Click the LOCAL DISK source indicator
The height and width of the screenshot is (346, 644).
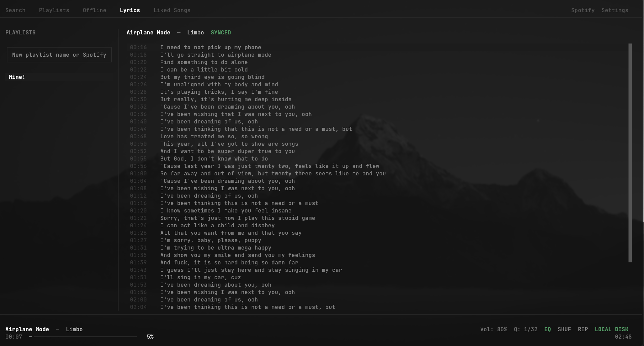tap(611, 329)
